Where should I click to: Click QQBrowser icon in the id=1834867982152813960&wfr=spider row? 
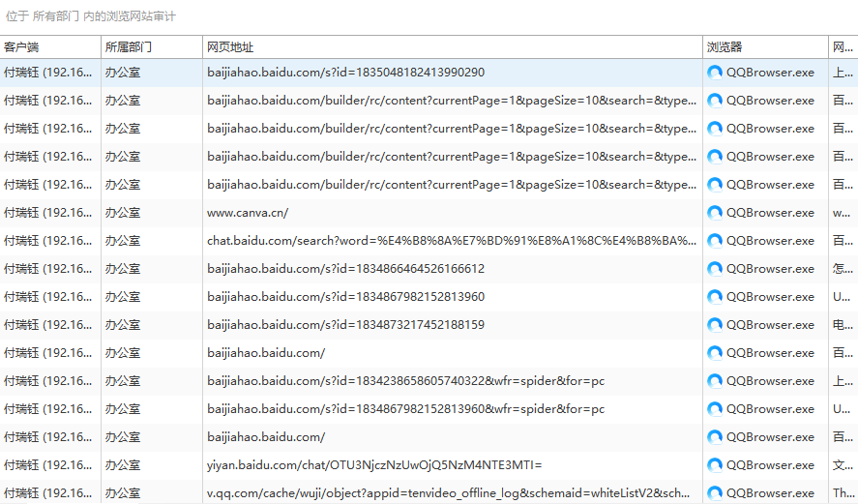tap(715, 409)
